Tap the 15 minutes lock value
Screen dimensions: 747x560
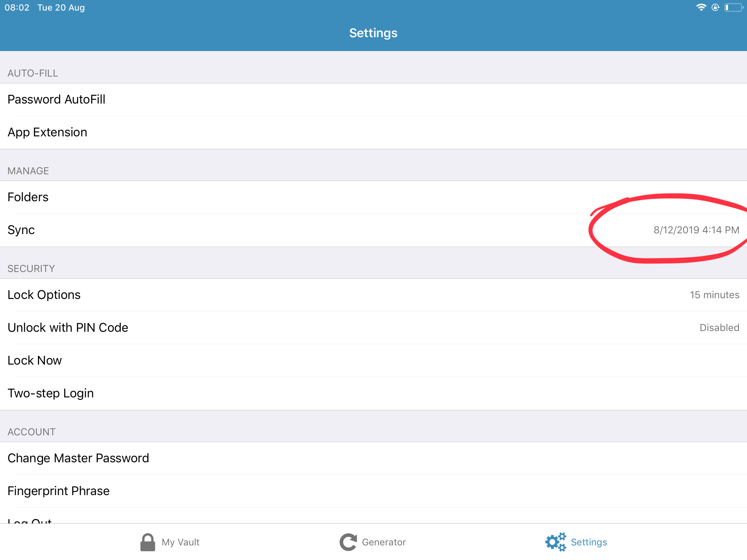(714, 295)
